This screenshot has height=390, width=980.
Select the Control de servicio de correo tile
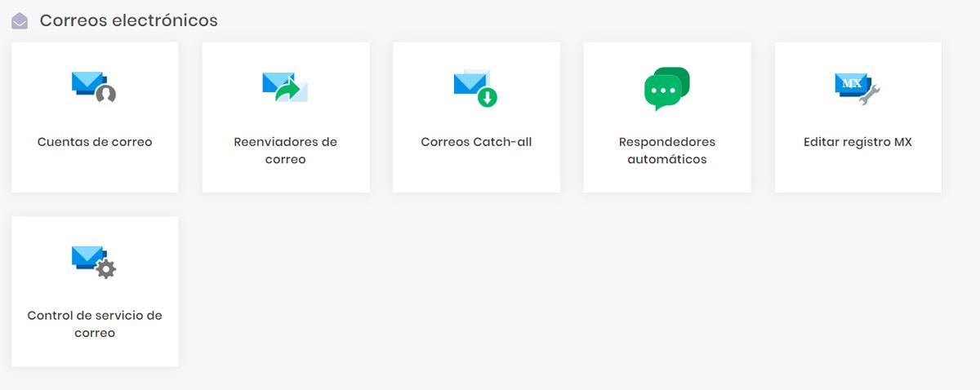tap(95, 291)
